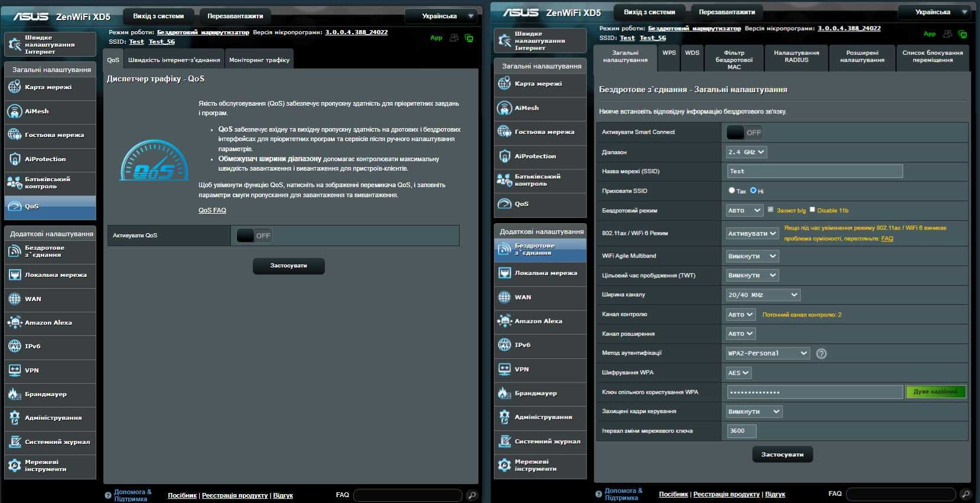The width and height of the screenshot is (980, 503).
Task: Open Цільовий час пробудження TWT dropdown
Action: click(752, 276)
